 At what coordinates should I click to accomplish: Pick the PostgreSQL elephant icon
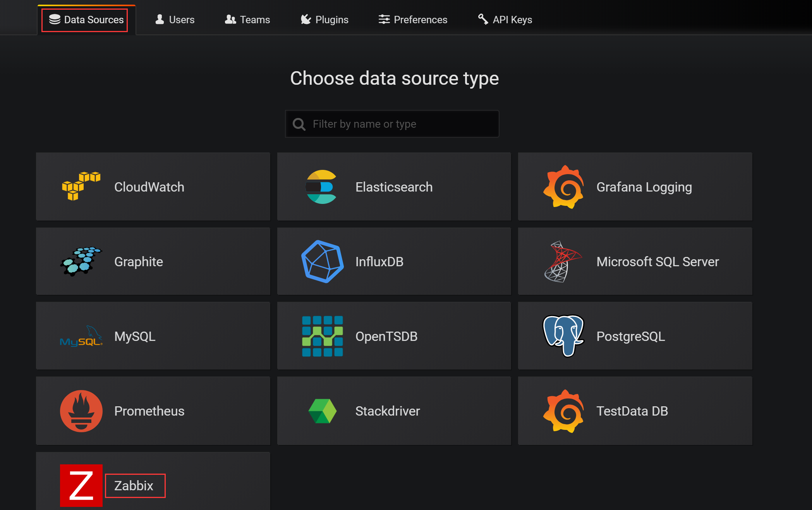[x=563, y=336]
